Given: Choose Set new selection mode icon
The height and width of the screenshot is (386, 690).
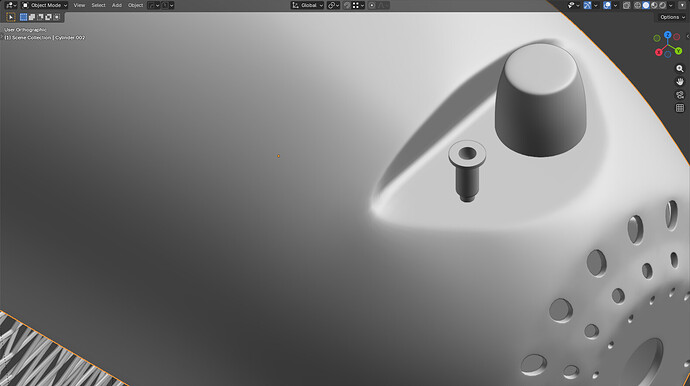Looking at the screenshot, I should click(23, 17).
